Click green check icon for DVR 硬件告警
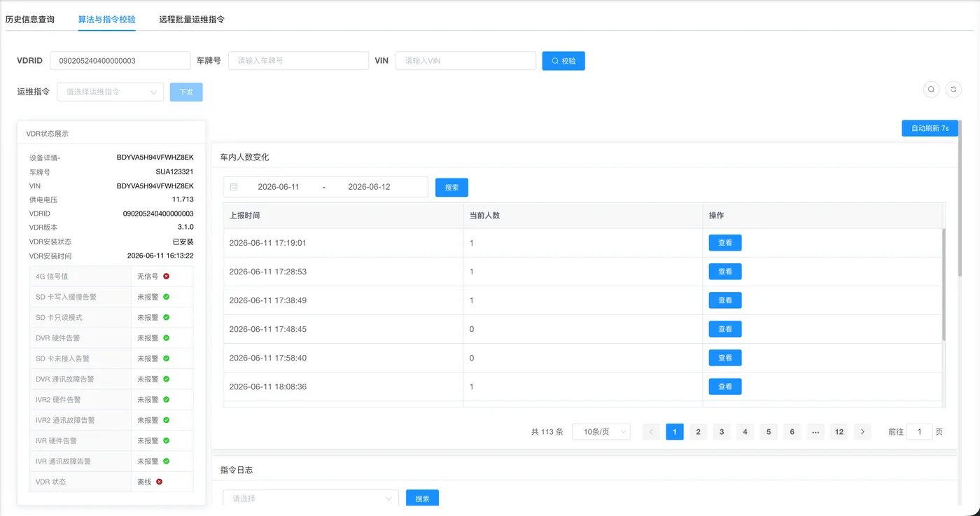980x516 pixels. click(167, 338)
